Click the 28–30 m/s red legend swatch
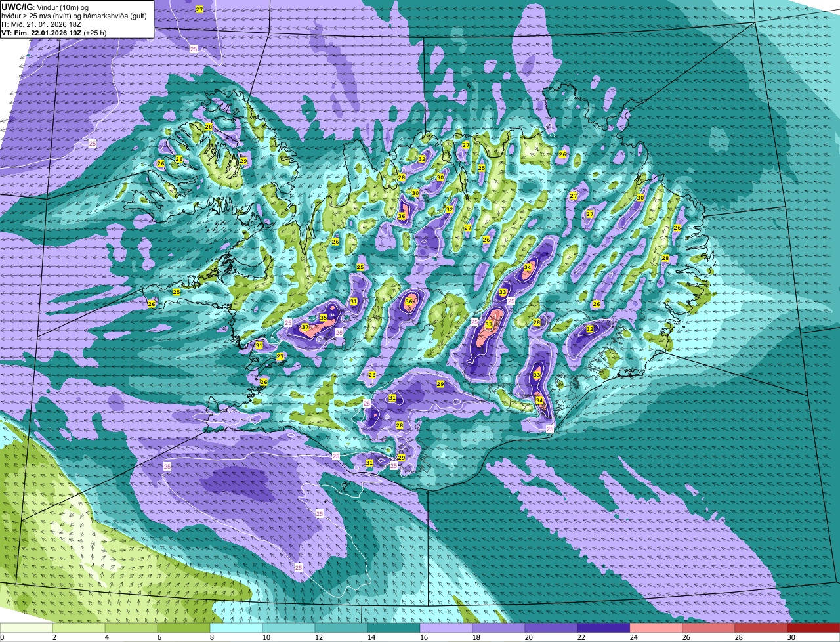 pyautogui.click(x=761, y=628)
